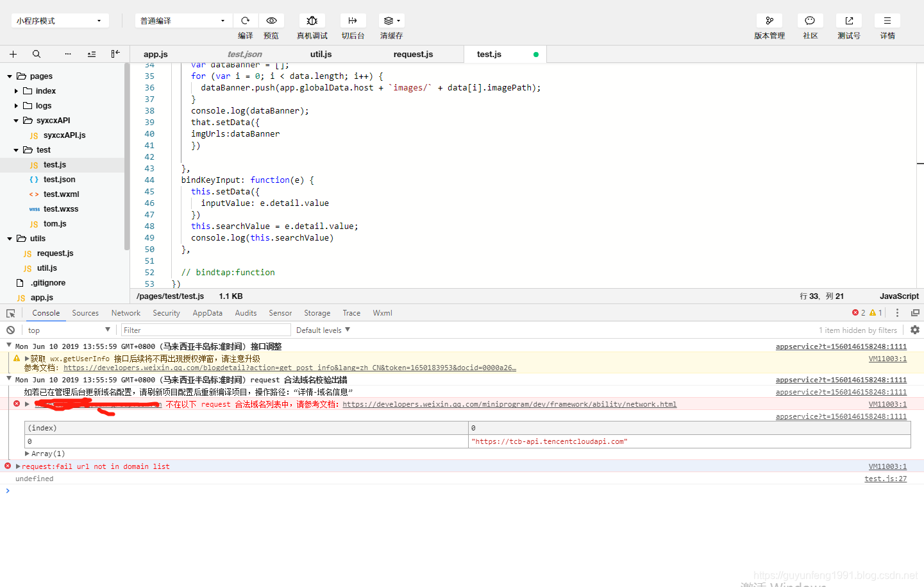Open the mini program mode dropdown

tap(60, 21)
